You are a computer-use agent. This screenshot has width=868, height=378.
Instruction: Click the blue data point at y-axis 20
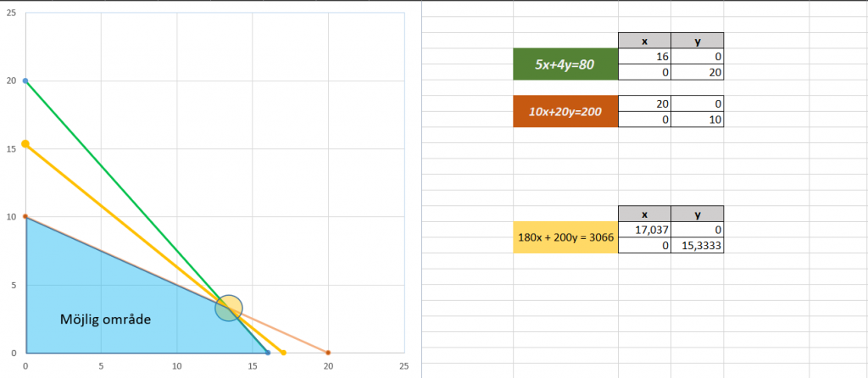click(25, 81)
